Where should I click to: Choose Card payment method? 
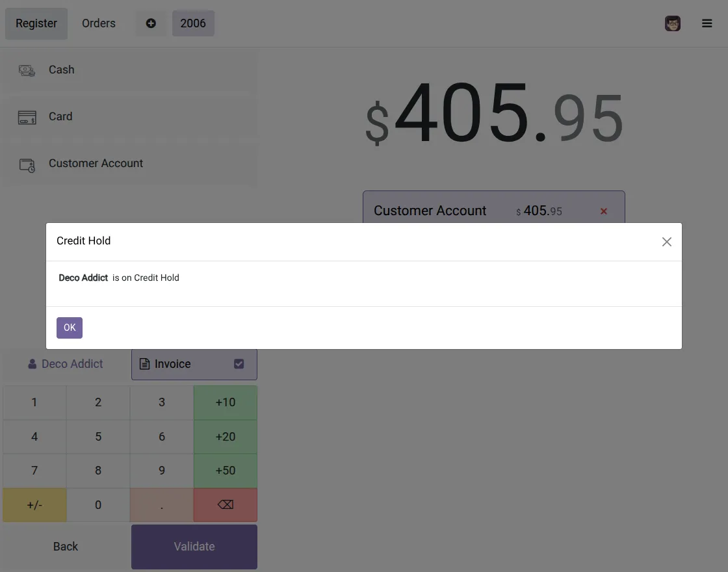[x=130, y=116]
